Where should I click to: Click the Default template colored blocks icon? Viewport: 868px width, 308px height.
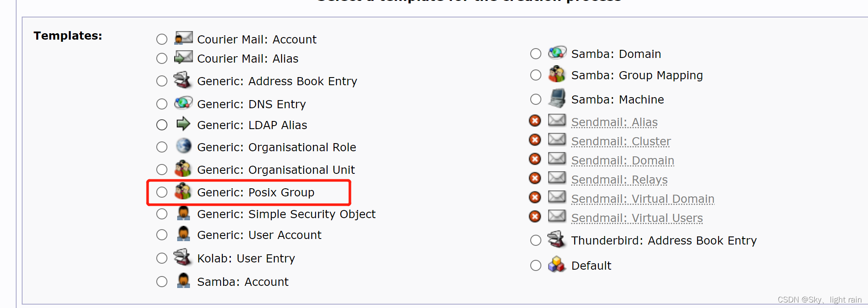coord(557,264)
